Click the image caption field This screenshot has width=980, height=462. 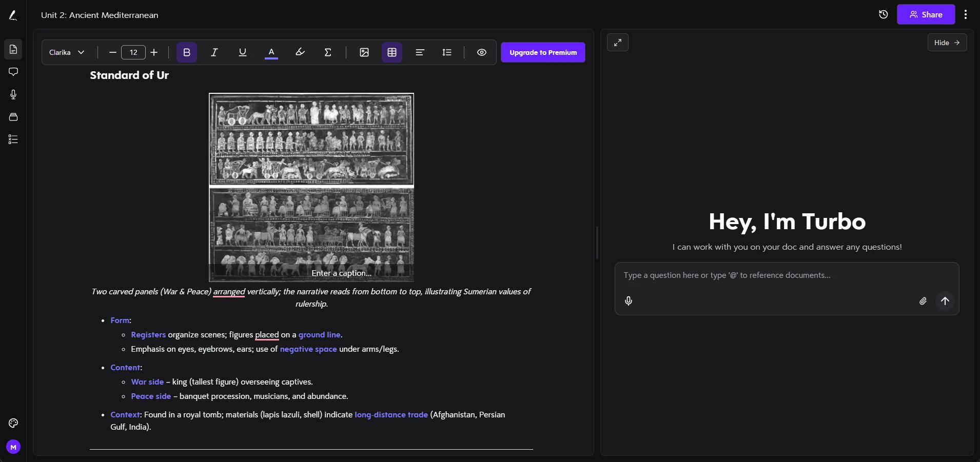pyautogui.click(x=342, y=273)
